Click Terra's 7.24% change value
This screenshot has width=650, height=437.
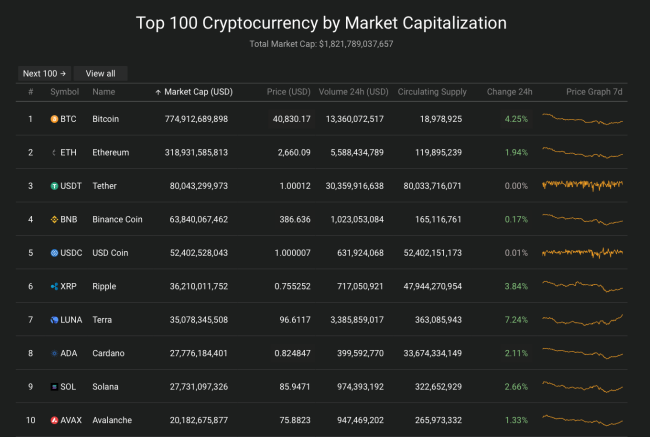coord(516,320)
